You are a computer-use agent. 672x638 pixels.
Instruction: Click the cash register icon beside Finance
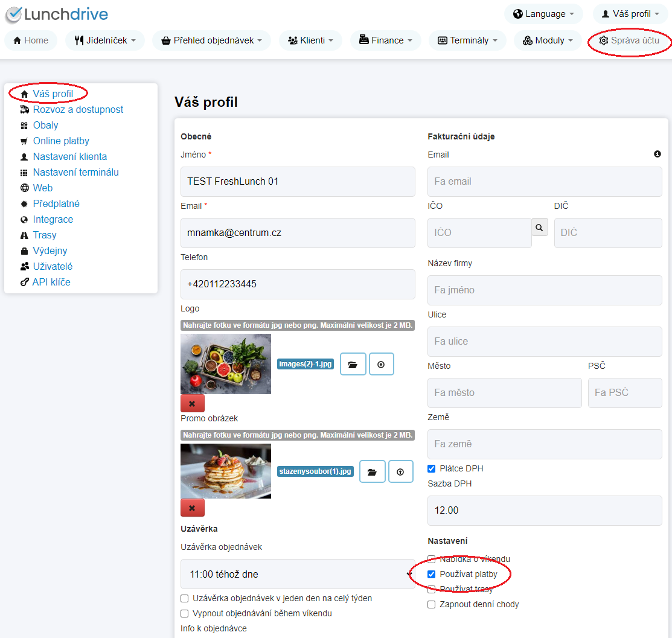tap(364, 40)
